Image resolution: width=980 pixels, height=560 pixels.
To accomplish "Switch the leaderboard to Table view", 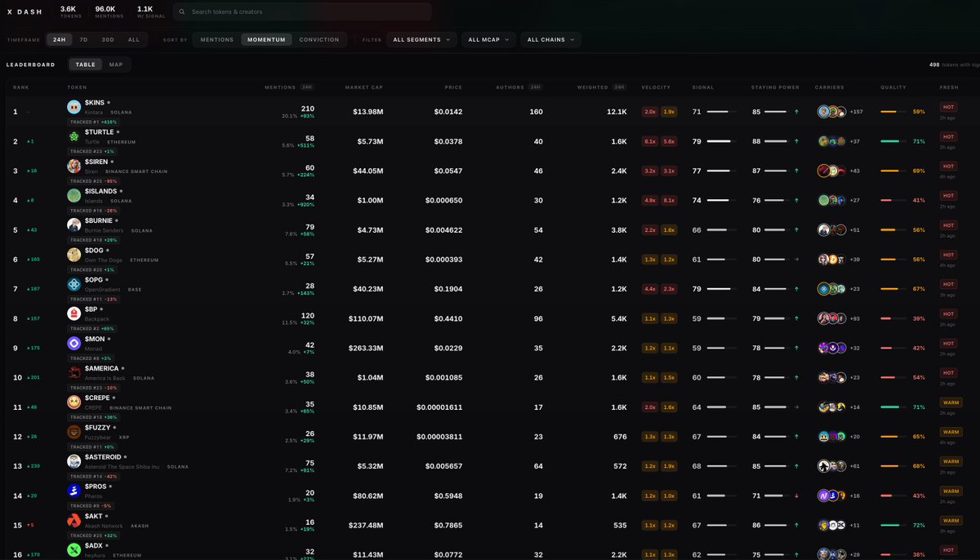I will tap(86, 64).
